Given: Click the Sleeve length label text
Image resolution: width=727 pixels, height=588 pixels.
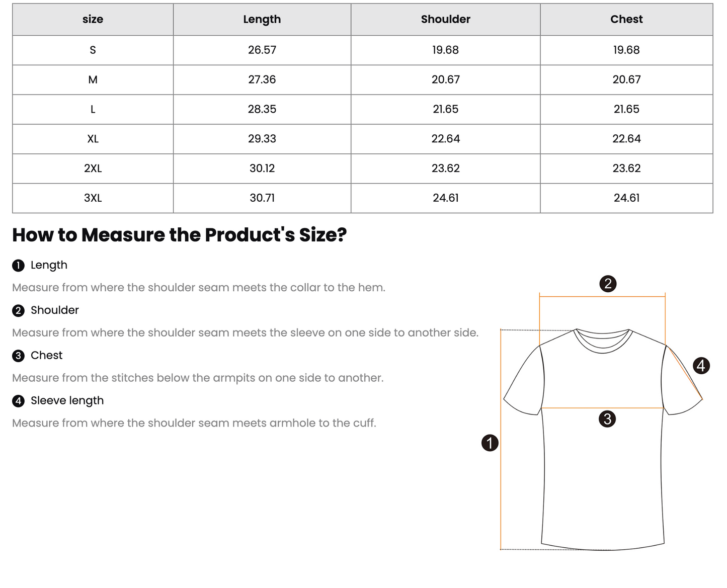Looking at the screenshot, I should pos(67,401).
